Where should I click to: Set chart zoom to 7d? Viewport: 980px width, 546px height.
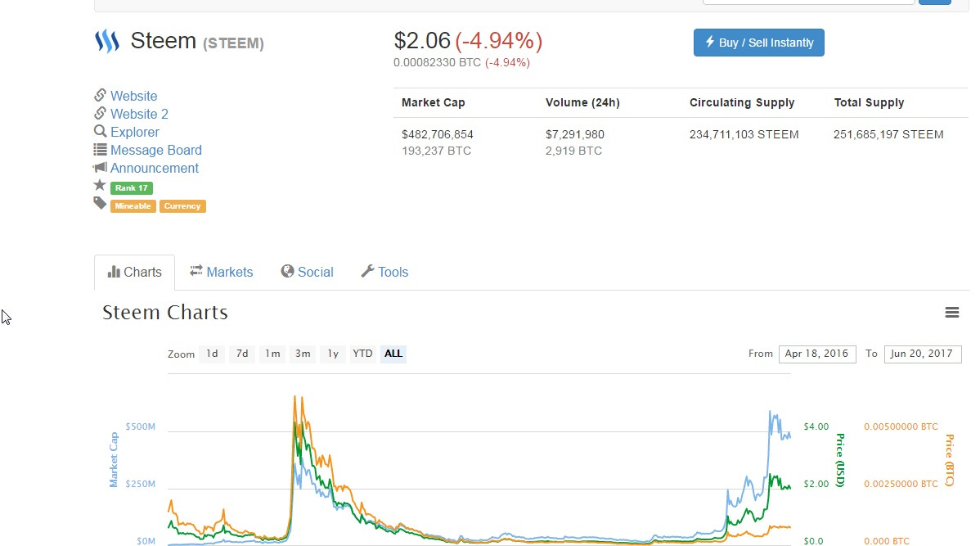[242, 354]
